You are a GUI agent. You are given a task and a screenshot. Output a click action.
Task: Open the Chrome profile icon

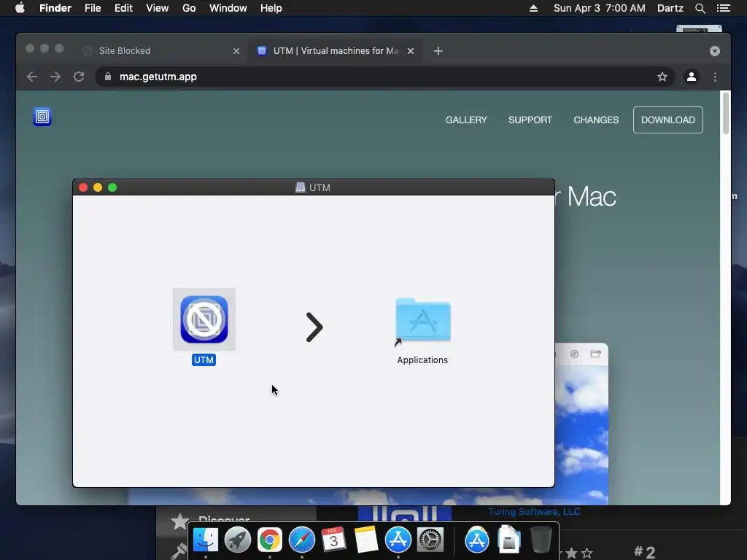click(692, 77)
